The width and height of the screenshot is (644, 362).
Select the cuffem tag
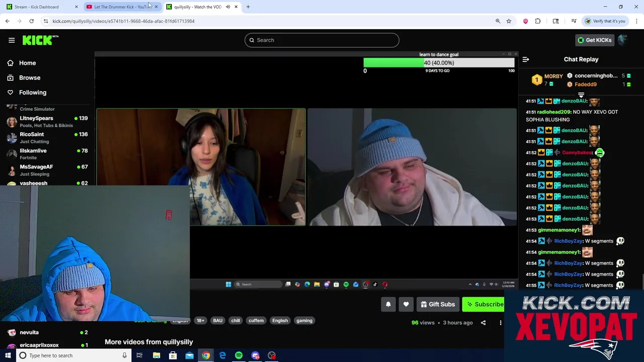tap(256, 321)
